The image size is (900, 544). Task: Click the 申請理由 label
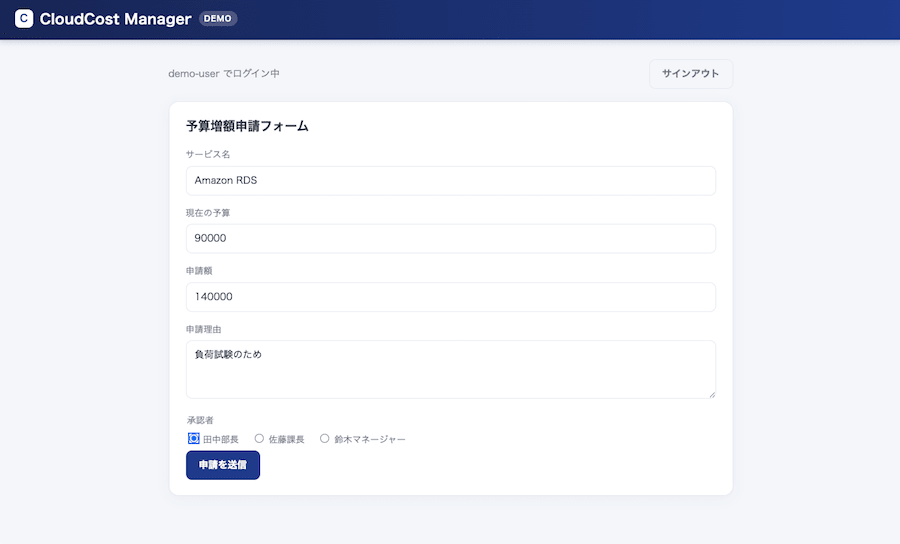(x=204, y=329)
